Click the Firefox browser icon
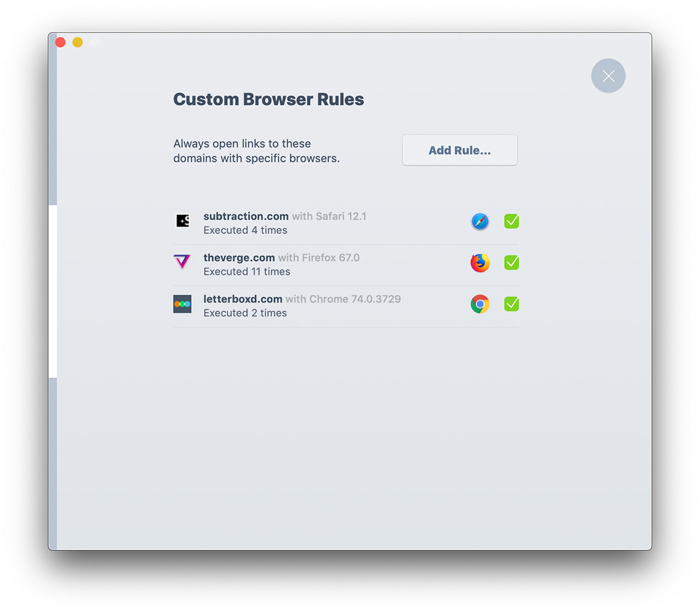 pos(480,263)
